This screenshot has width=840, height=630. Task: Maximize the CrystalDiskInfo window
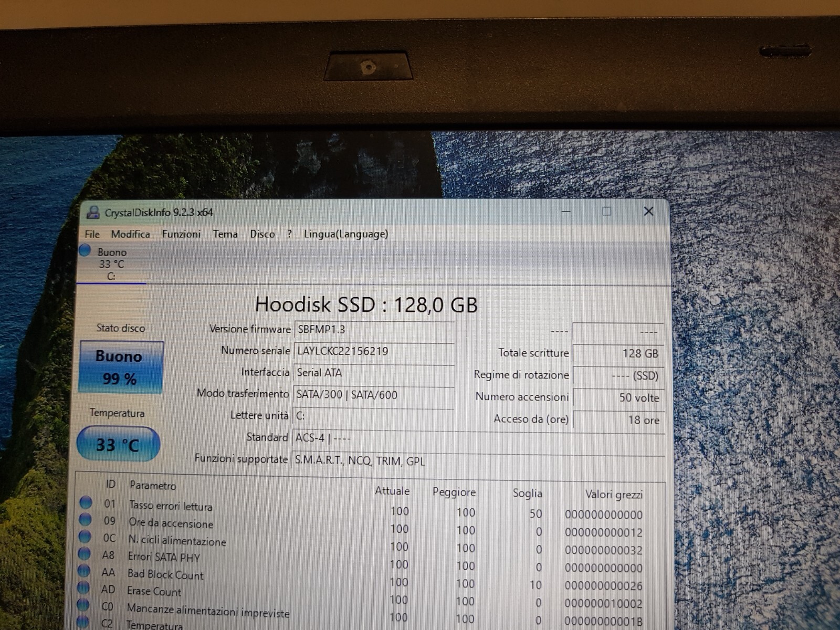click(x=607, y=211)
